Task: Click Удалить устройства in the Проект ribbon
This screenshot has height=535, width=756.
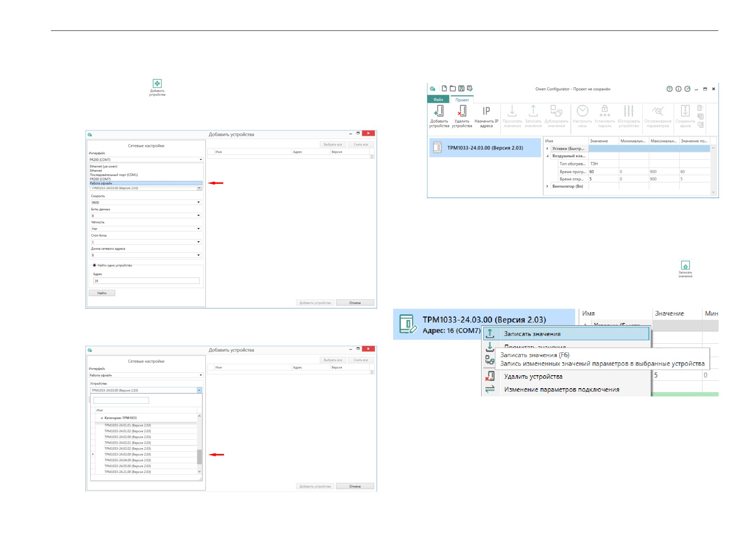Action: [x=462, y=116]
